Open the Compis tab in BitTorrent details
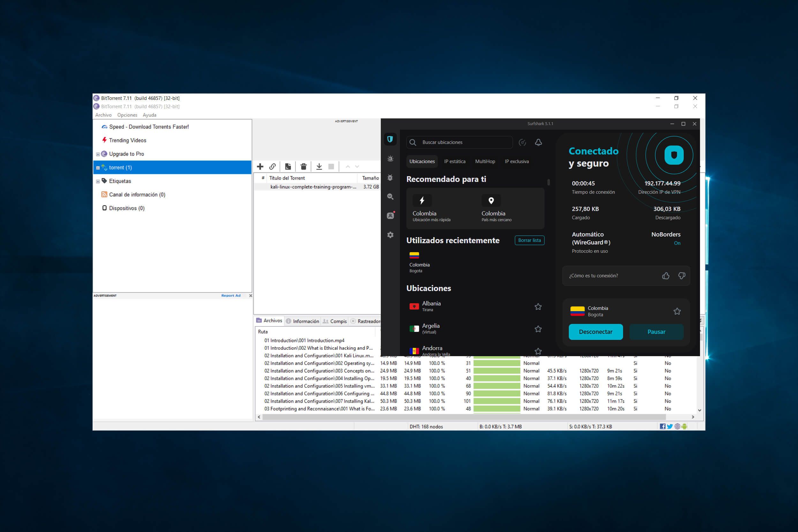 [335, 321]
